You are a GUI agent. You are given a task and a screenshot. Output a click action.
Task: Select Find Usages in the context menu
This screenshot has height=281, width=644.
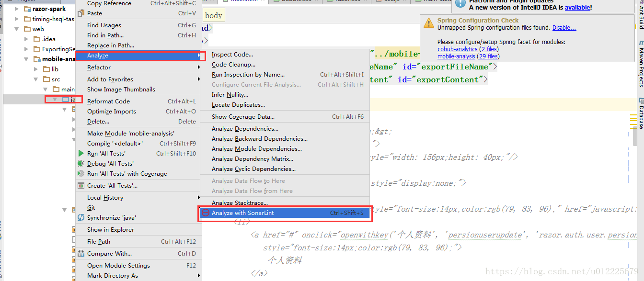[139, 25]
